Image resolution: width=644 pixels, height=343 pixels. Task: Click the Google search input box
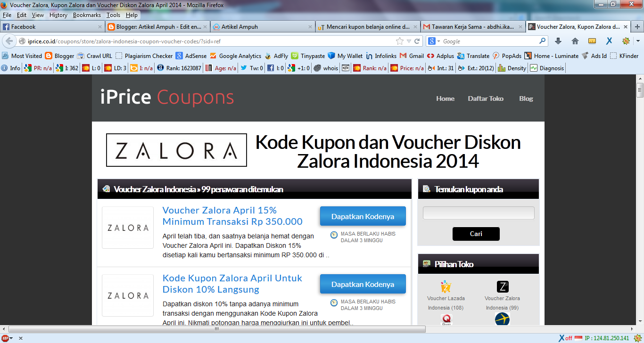coord(489,41)
